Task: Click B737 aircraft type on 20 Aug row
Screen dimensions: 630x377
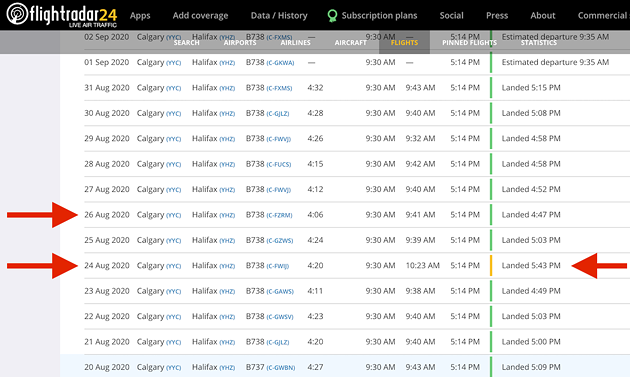Action: coord(255,367)
